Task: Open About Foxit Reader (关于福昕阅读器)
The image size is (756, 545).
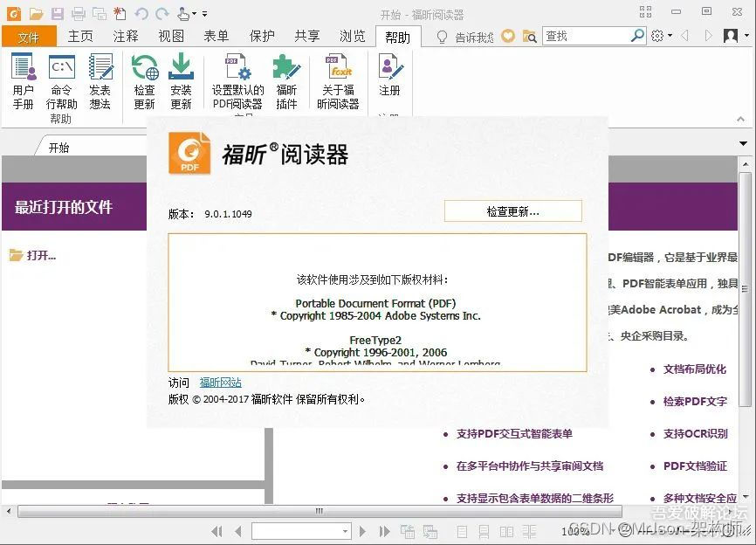Action: [x=338, y=81]
